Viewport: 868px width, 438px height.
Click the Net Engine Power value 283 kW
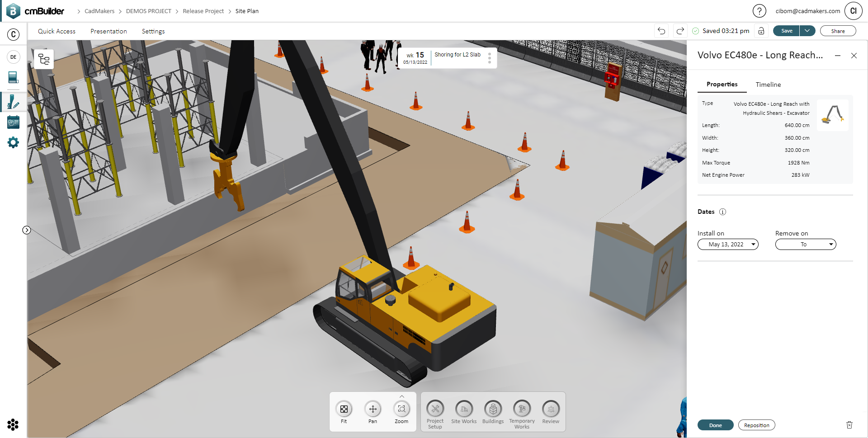pos(800,175)
